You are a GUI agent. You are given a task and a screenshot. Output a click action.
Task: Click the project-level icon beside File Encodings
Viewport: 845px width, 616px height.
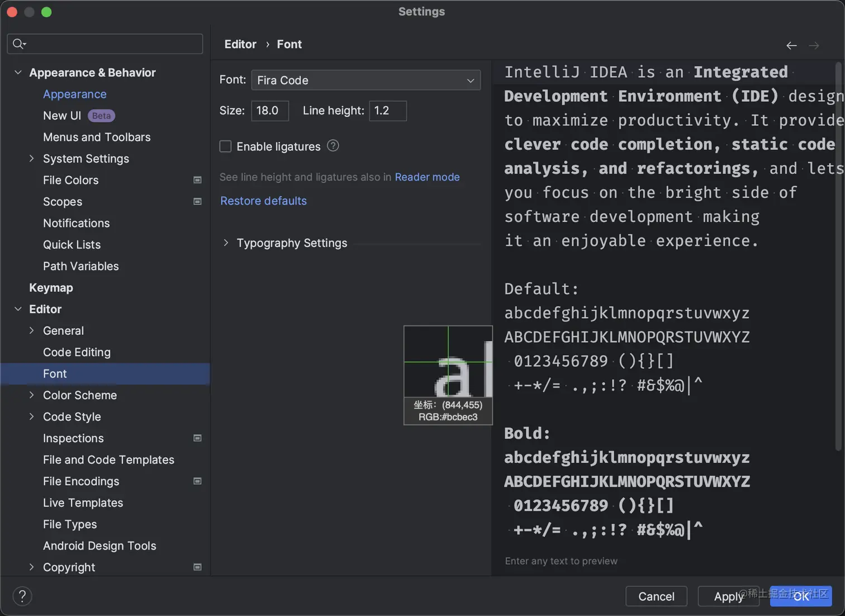(x=197, y=481)
